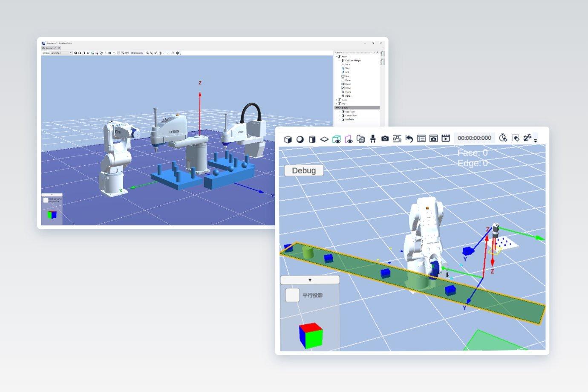
Task: Toggle the purple plane visibility eye icon
Action: [349, 139]
